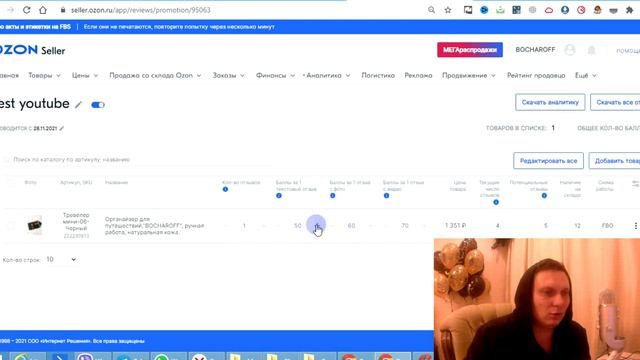The width and height of the screenshot is (640, 360).
Task: Open the Extensions puzzle icon
Action: (x=629, y=10)
